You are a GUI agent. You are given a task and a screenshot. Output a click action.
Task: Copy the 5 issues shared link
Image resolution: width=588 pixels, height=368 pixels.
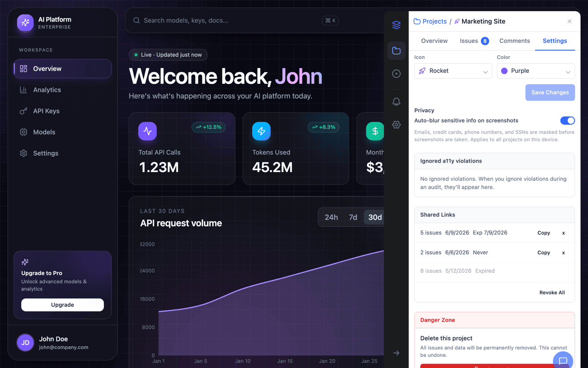pyautogui.click(x=544, y=233)
